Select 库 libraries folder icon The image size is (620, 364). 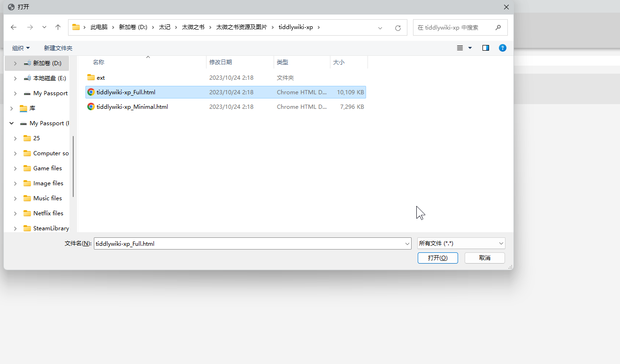point(23,108)
